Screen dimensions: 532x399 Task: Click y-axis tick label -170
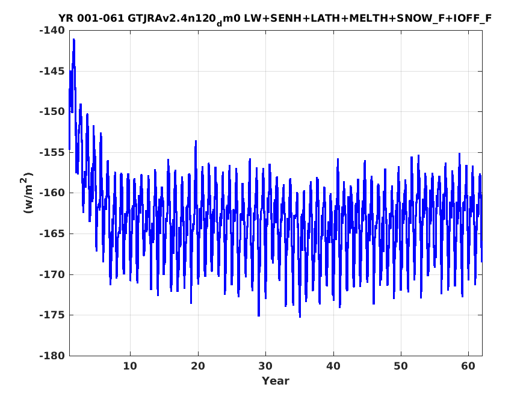click(52, 274)
